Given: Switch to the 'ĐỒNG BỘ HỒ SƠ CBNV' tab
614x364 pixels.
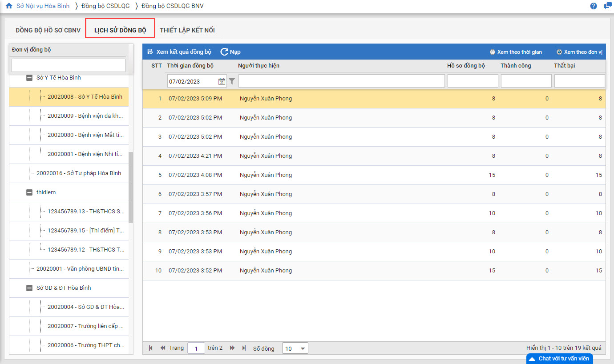Looking at the screenshot, I should [48, 30].
